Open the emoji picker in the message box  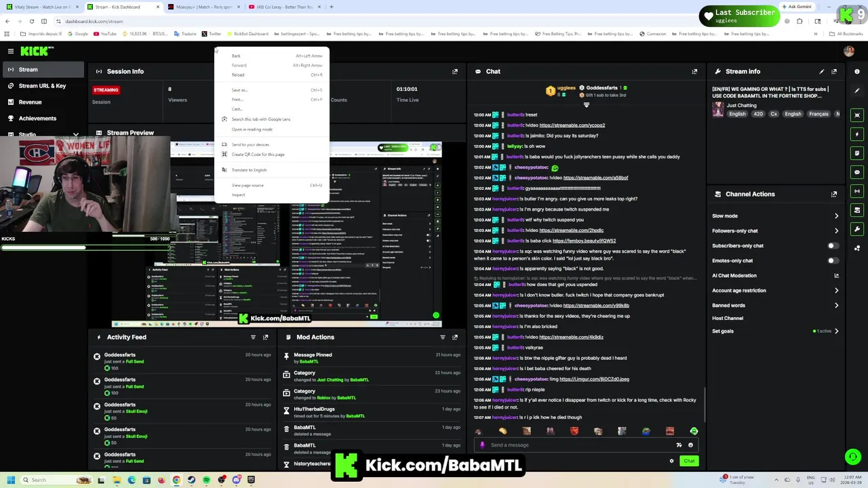[690, 445]
